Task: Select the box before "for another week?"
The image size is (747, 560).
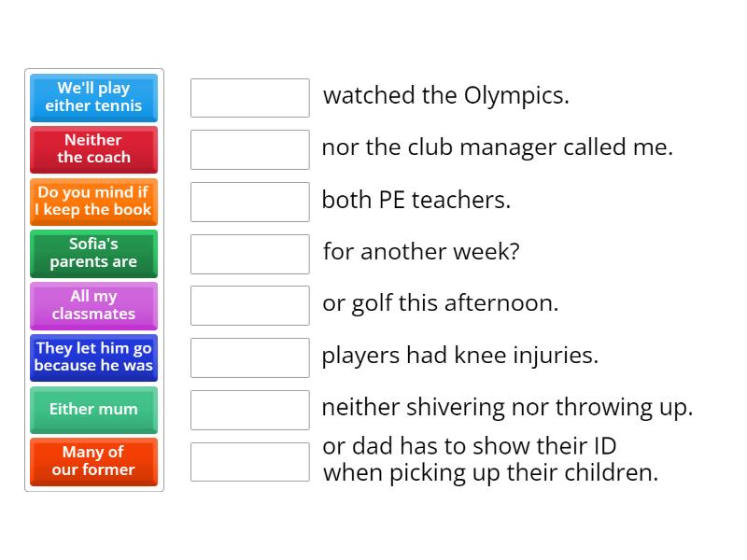Action: 249,254
